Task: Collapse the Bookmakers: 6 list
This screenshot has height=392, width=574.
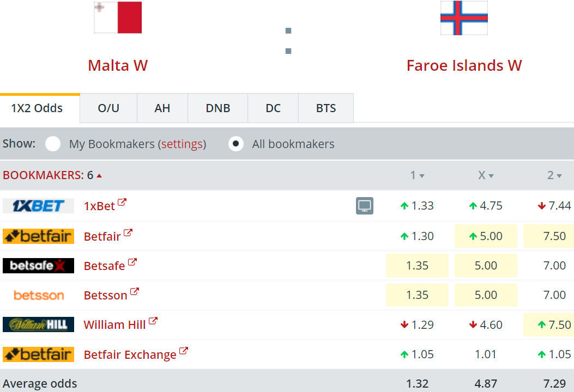Action: click(99, 176)
